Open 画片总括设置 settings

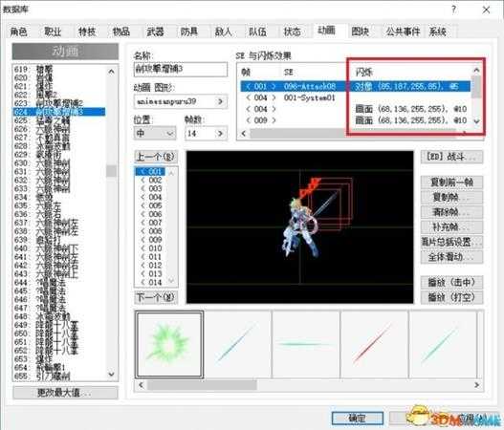[x=451, y=242]
